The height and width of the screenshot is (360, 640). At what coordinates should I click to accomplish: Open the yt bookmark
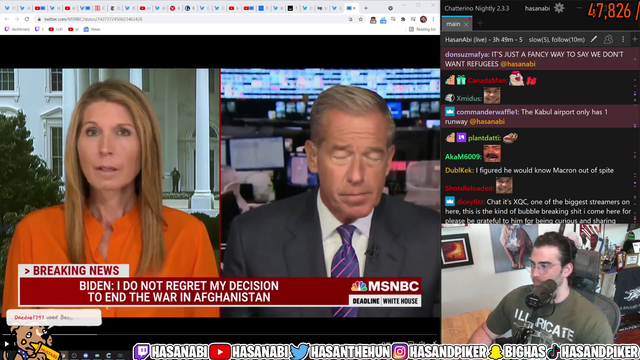coord(73,29)
